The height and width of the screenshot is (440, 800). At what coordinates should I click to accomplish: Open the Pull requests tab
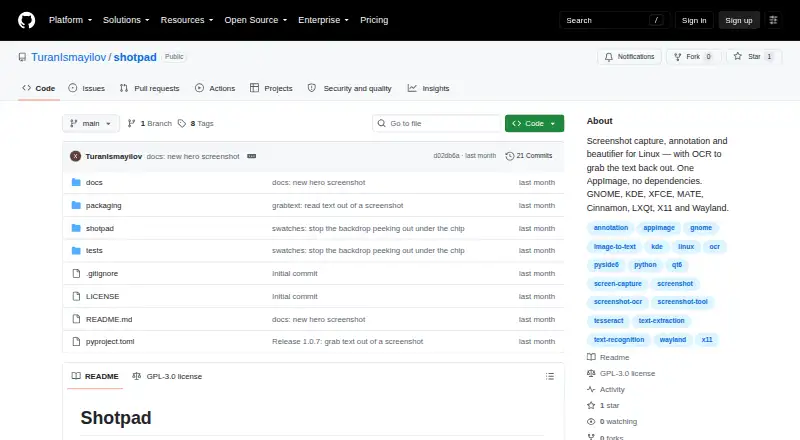click(x=149, y=88)
